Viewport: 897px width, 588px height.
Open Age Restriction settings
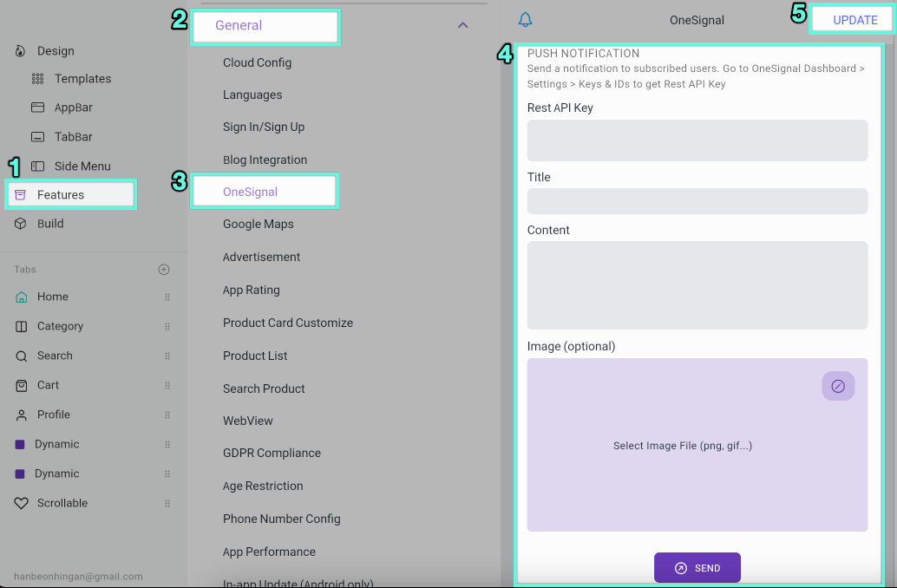[x=263, y=487]
